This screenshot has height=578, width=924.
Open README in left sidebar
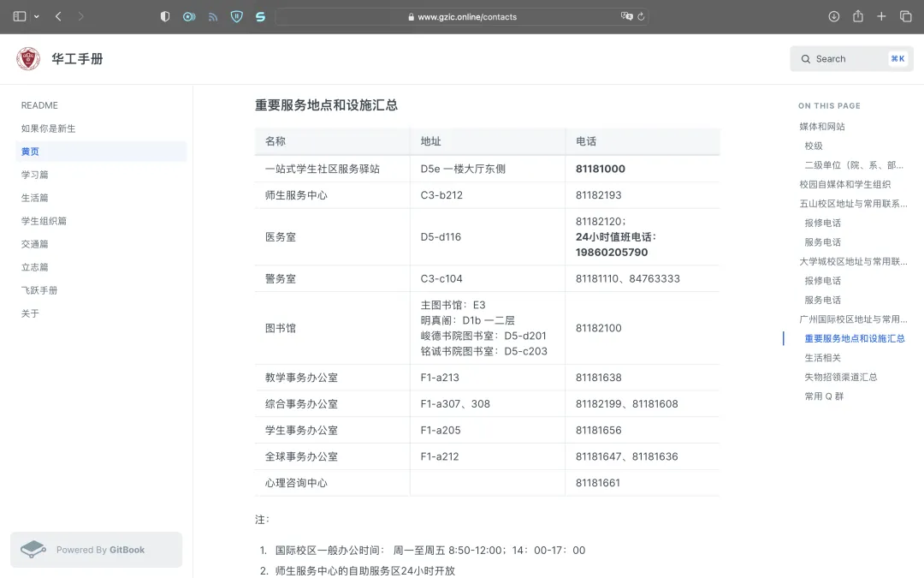point(39,105)
